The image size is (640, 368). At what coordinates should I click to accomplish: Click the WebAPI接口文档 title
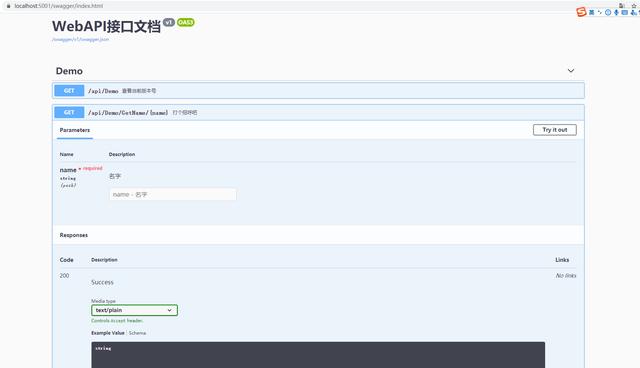106,27
